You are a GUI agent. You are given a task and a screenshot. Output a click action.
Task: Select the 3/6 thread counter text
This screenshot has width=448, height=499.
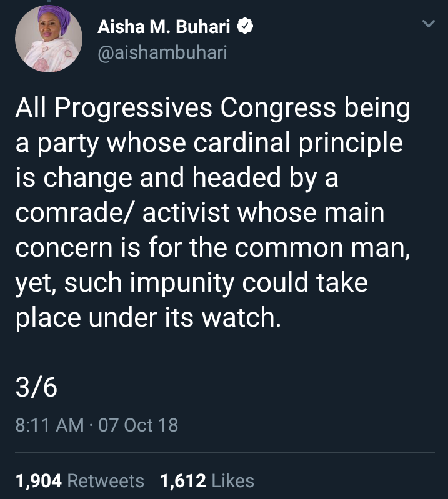pos(36,387)
